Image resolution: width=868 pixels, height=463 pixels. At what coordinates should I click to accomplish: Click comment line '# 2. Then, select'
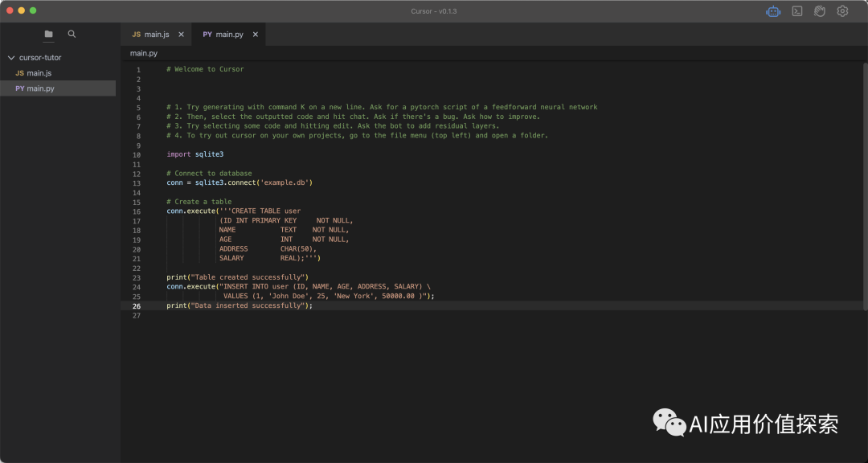pos(353,117)
